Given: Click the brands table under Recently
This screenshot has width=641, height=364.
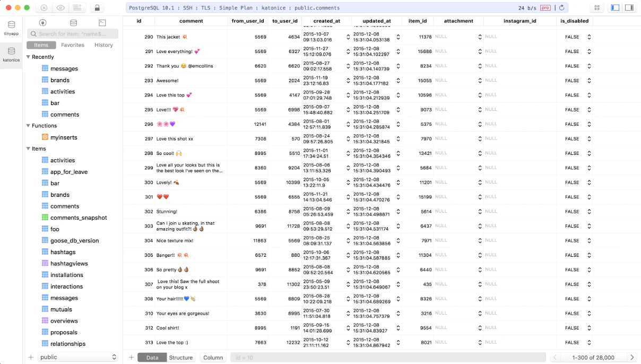Looking at the screenshot, I should point(60,80).
